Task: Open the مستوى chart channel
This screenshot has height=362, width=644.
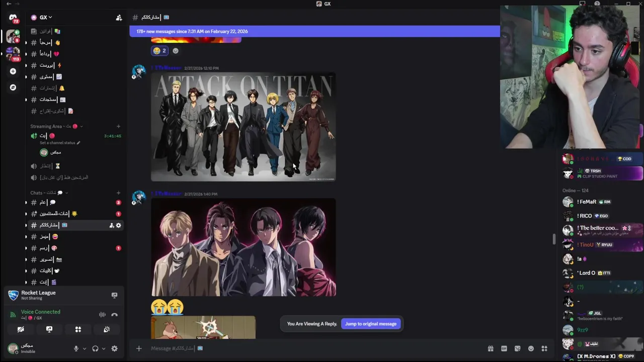Action: 74,77
